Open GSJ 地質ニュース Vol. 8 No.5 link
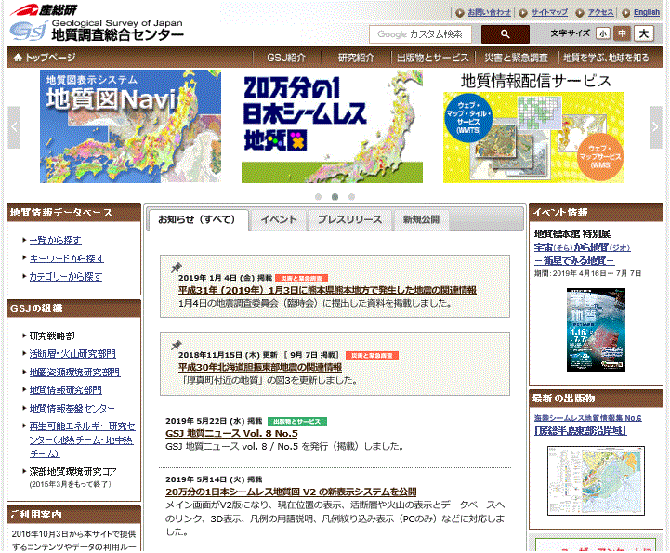670x553 pixels. click(x=231, y=433)
